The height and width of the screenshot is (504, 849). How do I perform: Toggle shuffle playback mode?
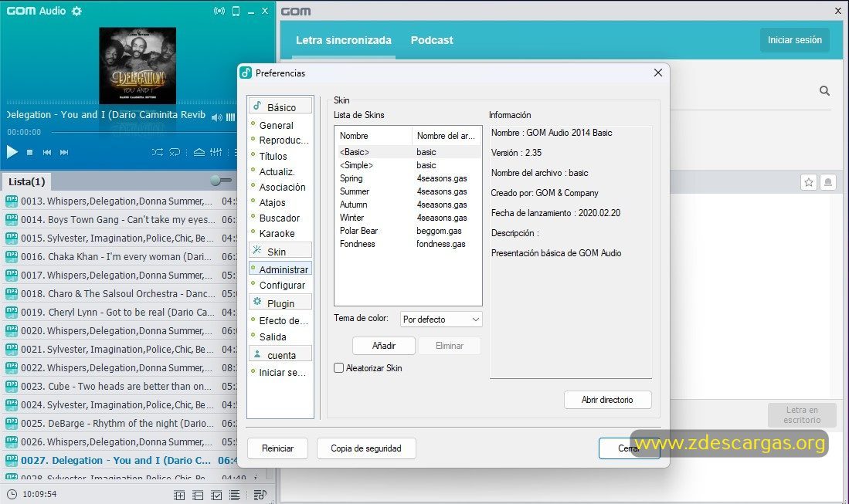click(x=157, y=153)
